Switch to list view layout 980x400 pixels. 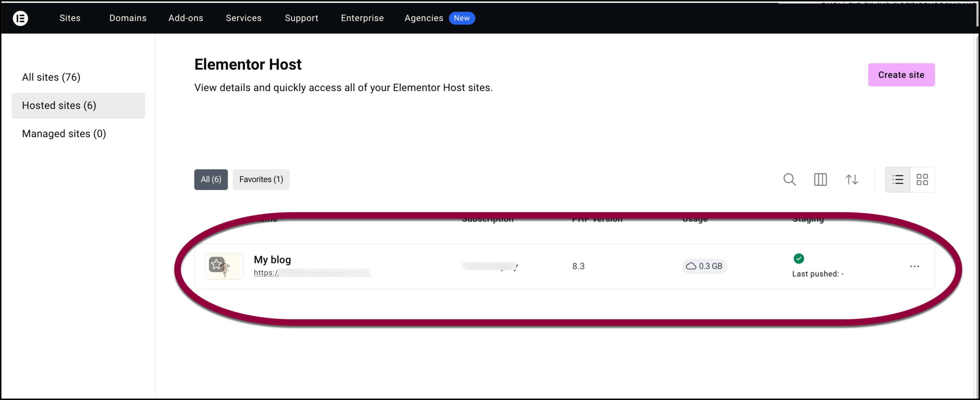tap(898, 180)
